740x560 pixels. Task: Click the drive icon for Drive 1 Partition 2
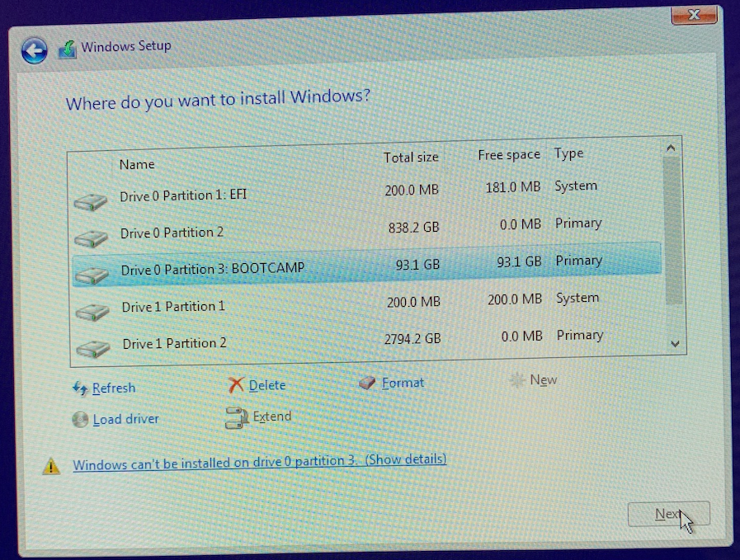pyautogui.click(x=94, y=349)
